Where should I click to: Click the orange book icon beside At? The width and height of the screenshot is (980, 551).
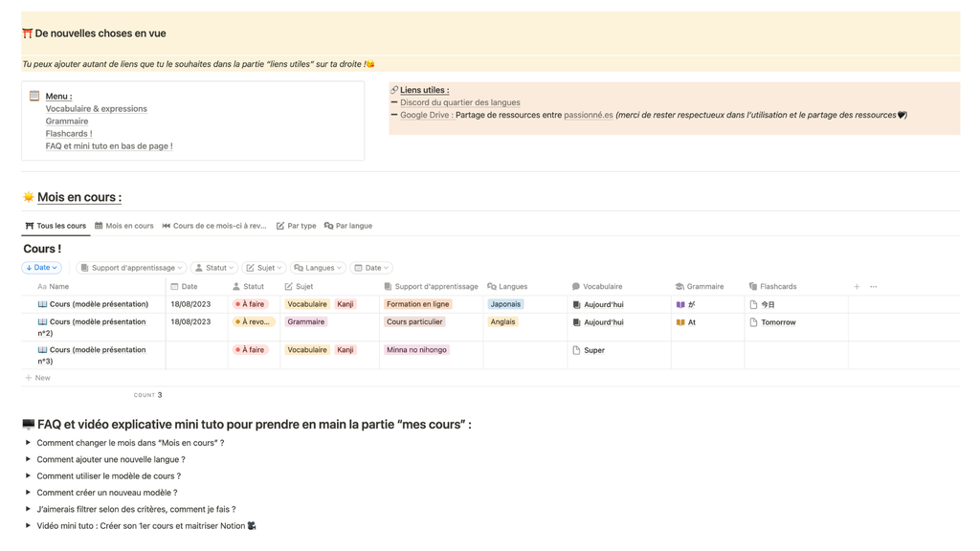pyautogui.click(x=680, y=322)
